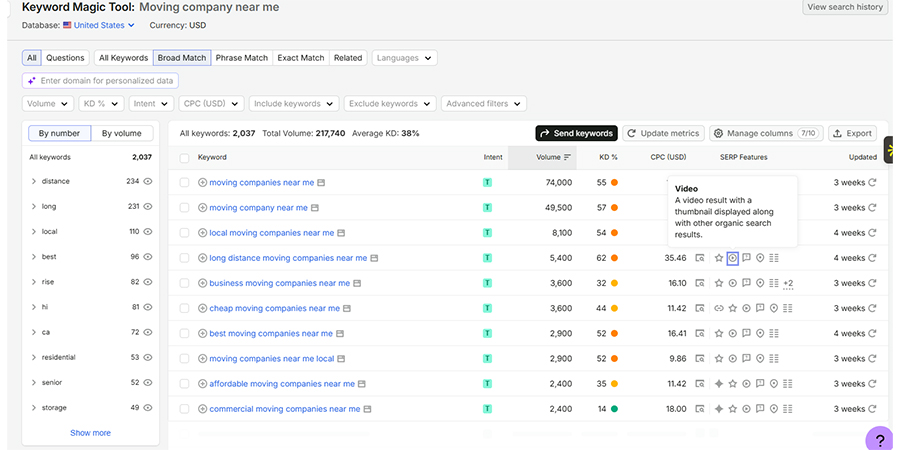Open the Intent filter dropdown
The width and height of the screenshot is (900, 450).
click(152, 104)
